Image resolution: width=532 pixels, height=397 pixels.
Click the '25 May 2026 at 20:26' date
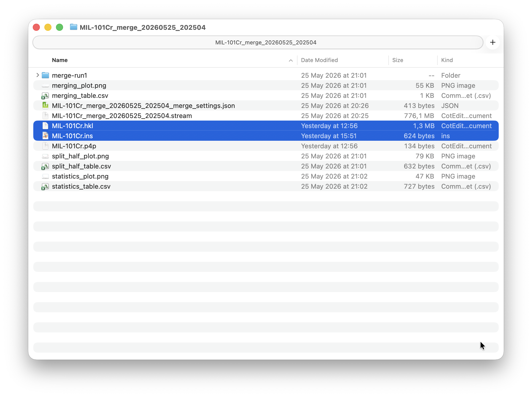coord(335,106)
